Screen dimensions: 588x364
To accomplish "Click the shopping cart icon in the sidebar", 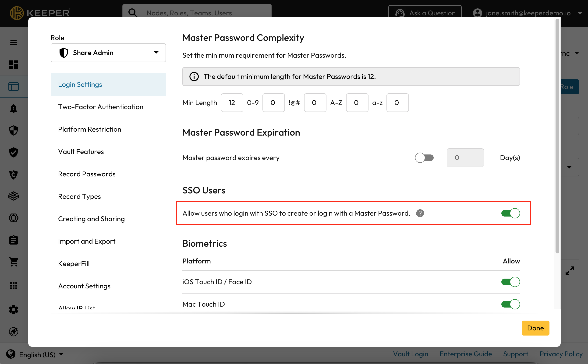I will pos(14,262).
